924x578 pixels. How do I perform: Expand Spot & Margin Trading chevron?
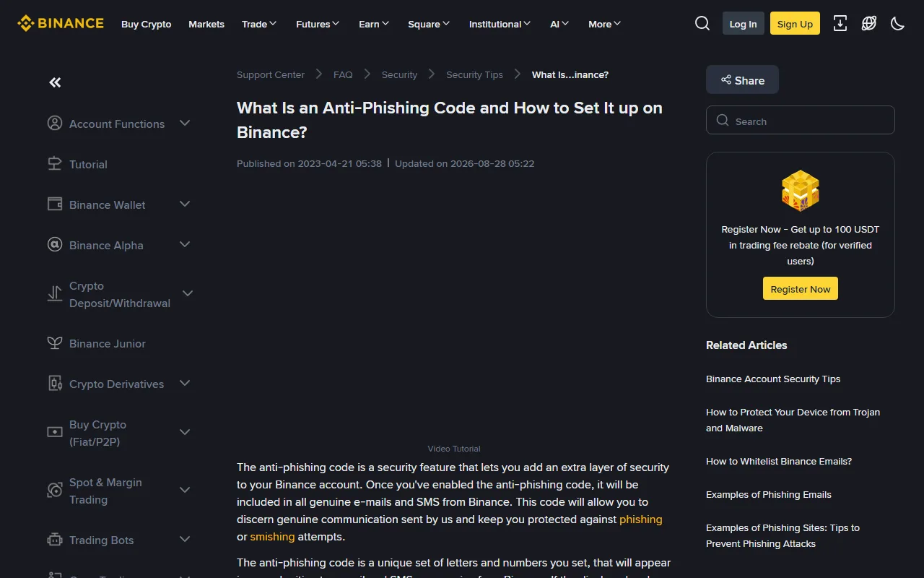(185, 491)
